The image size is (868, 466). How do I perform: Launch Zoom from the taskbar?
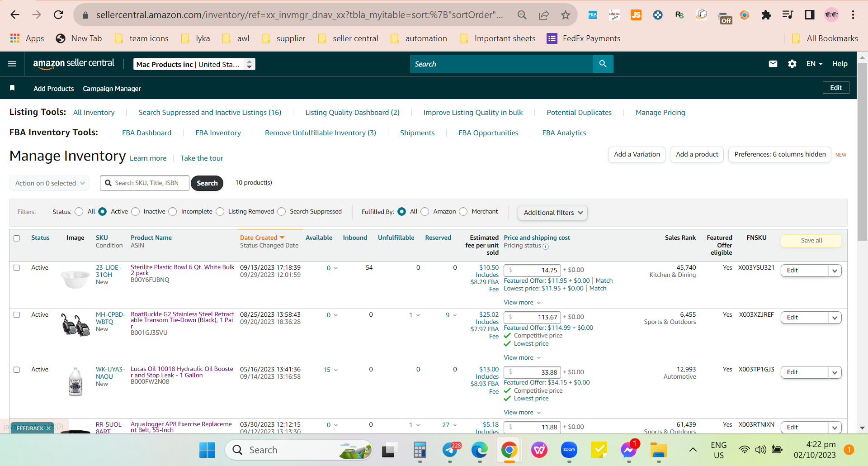pyautogui.click(x=569, y=450)
